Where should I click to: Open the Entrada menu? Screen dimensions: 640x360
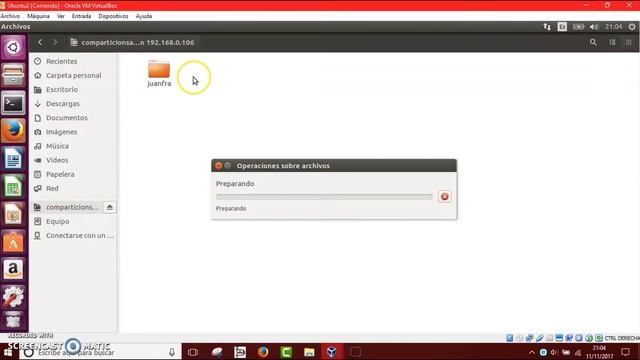pos(81,16)
